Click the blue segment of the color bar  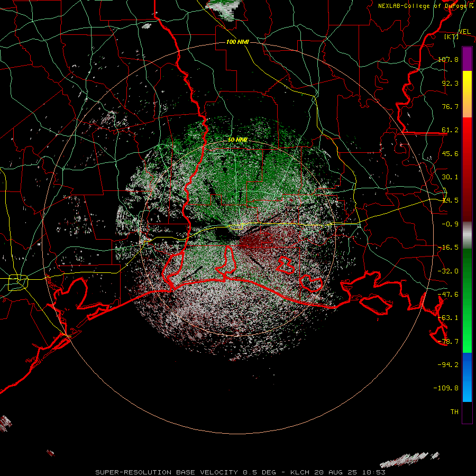coord(467,377)
